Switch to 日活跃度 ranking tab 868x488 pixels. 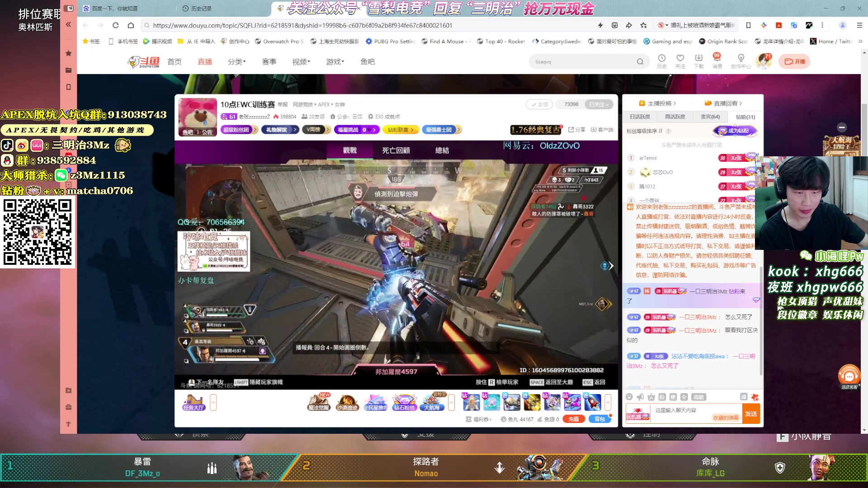[x=640, y=117]
